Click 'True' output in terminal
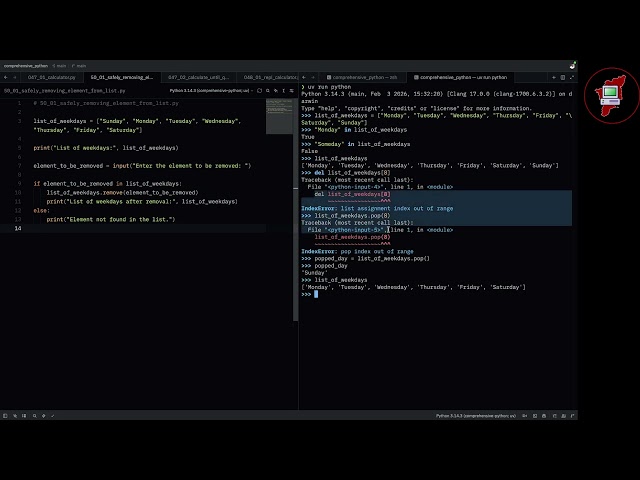 pyautogui.click(x=308, y=137)
